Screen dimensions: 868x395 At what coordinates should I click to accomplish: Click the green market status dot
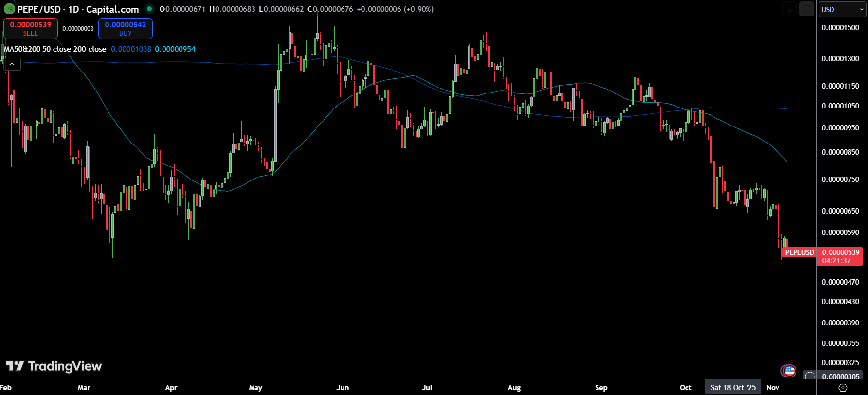(149, 9)
